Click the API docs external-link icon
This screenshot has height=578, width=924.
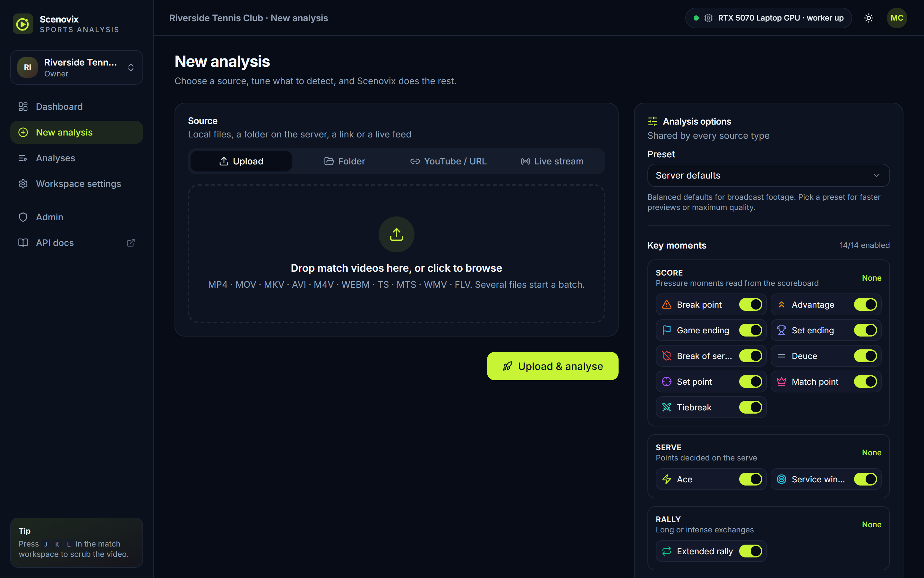(131, 243)
